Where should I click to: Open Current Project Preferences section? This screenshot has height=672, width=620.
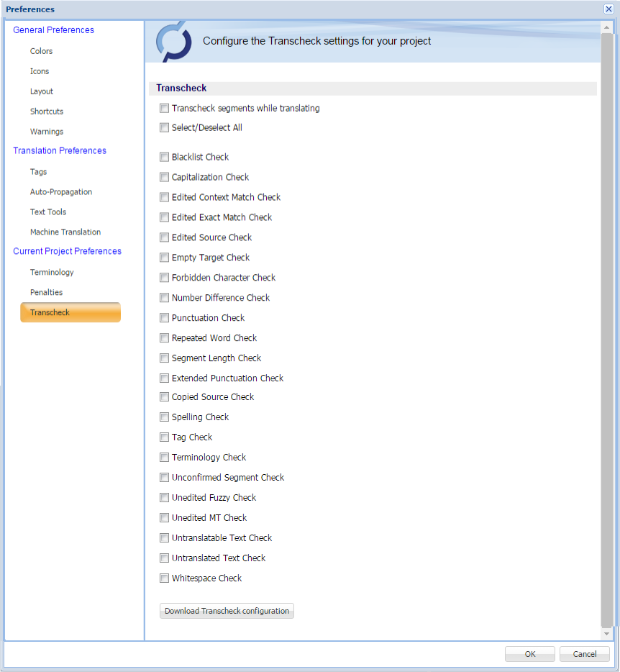click(68, 251)
